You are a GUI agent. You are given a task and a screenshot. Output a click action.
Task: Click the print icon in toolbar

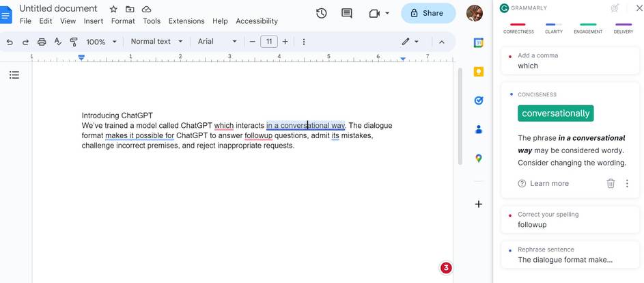tap(42, 42)
